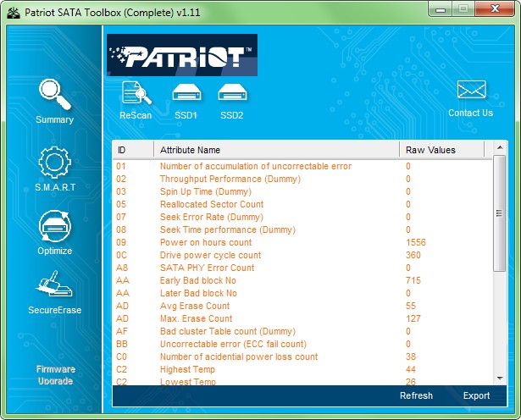521x420 pixels.
Task: Minimize the Patriot SATA Toolbox window
Action: coord(441,9)
